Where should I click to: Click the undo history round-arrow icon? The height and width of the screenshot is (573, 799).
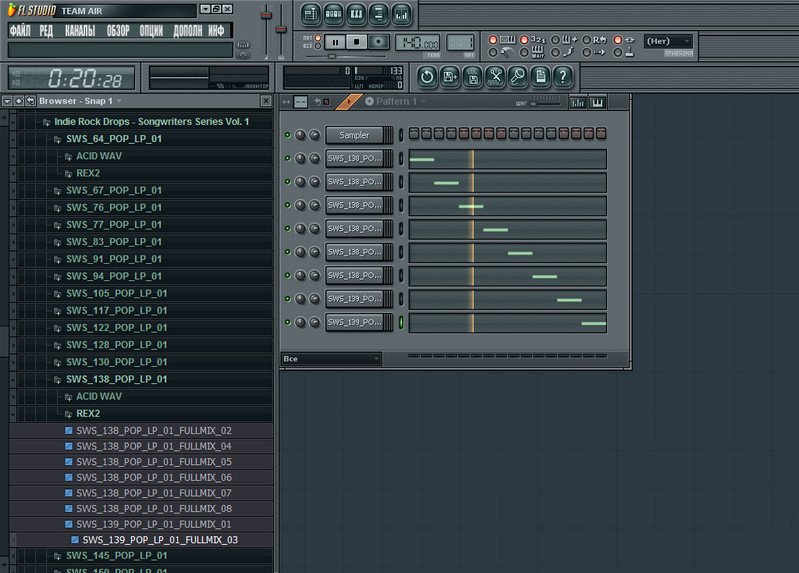point(427,75)
